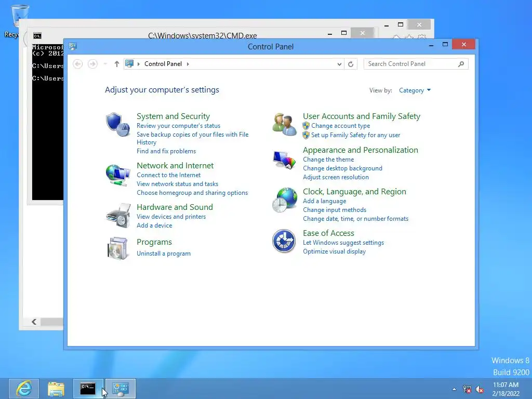The height and width of the screenshot is (399, 532).
Task: Open Ease of Access circular icon
Action: coord(284,241)
